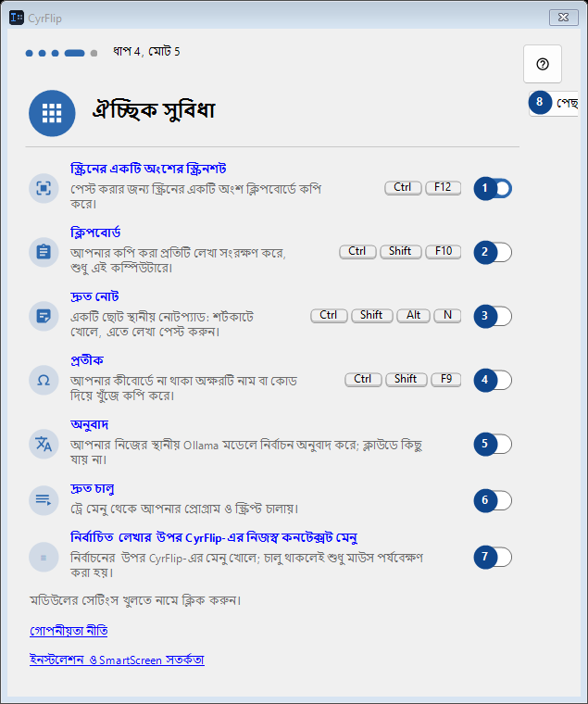Click the gray final-step progress dot
The width and height of the screenshot is (588, 704).
pyautogui.click(x=94, y=53)
